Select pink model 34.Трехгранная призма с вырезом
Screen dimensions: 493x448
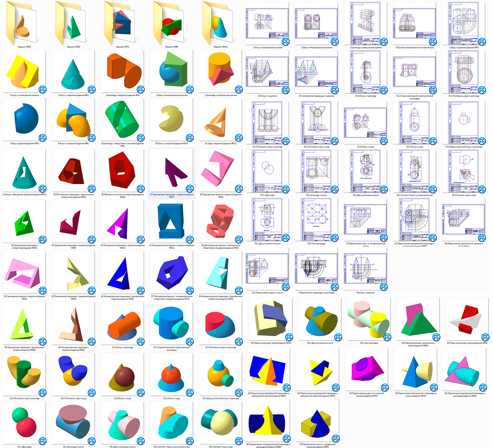click(24, 273)
